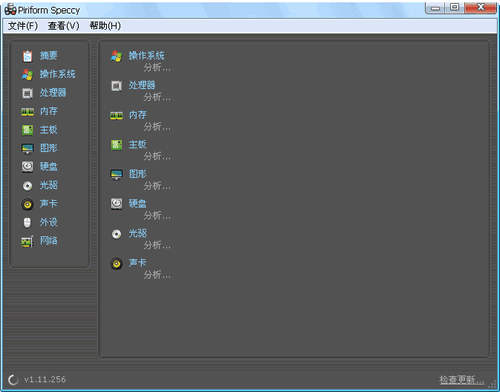Click the 摘要 clipboard icon in sidebar
This screenshot has width=500, height=392.
(27, 56)
